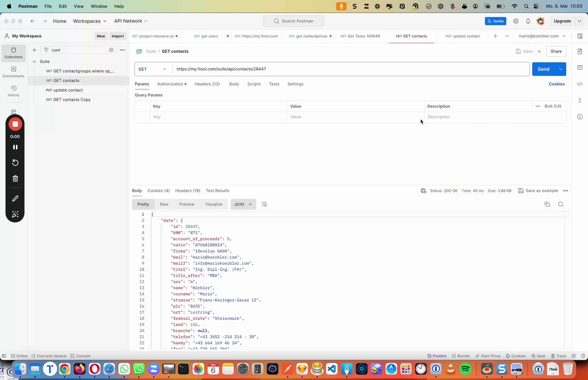Image resolution: width=588 pixels, height=380 pixels.
Task: Open network information globe icon
Action: point(424,191)
